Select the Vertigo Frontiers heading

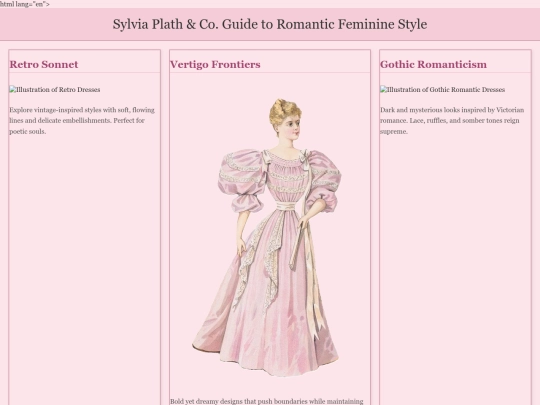click(215, 64)
